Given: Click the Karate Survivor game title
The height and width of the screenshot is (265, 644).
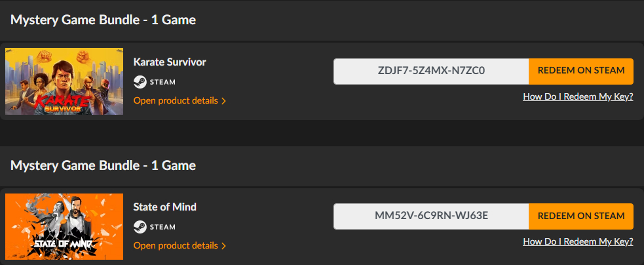Looking at the screenshot, I should (x=170, y=62).
